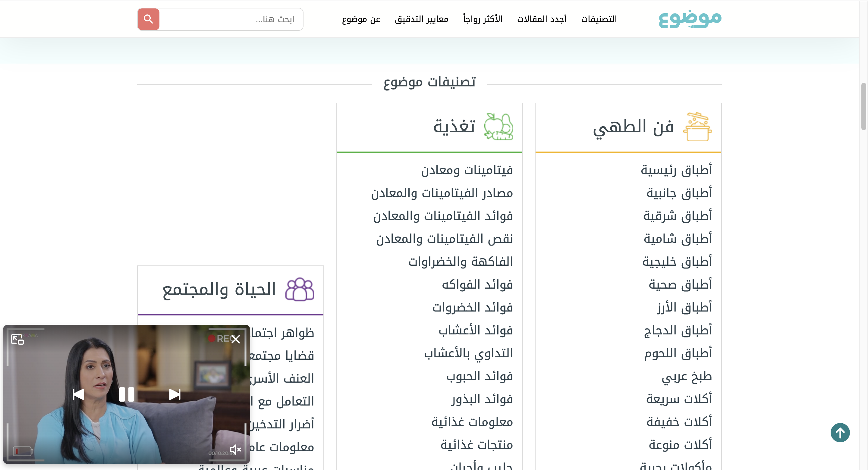Open the أكلات منوعة link
Viewport: 868px width, 470px height.
[x=680, y=445]
